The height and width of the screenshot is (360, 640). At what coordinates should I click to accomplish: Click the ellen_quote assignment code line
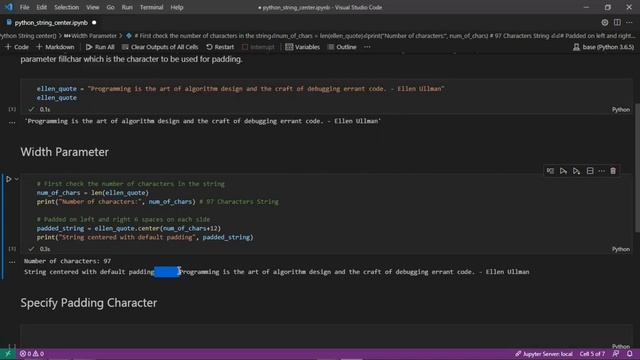click(x=240, y=89)
